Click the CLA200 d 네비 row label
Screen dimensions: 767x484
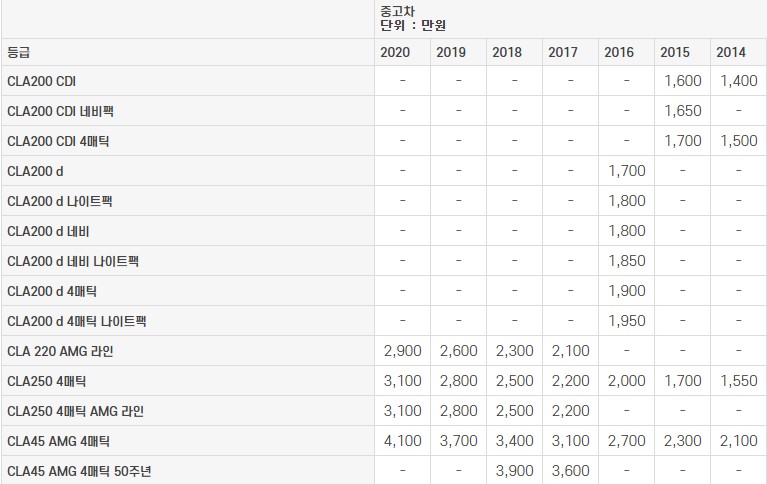coord(48,231)
